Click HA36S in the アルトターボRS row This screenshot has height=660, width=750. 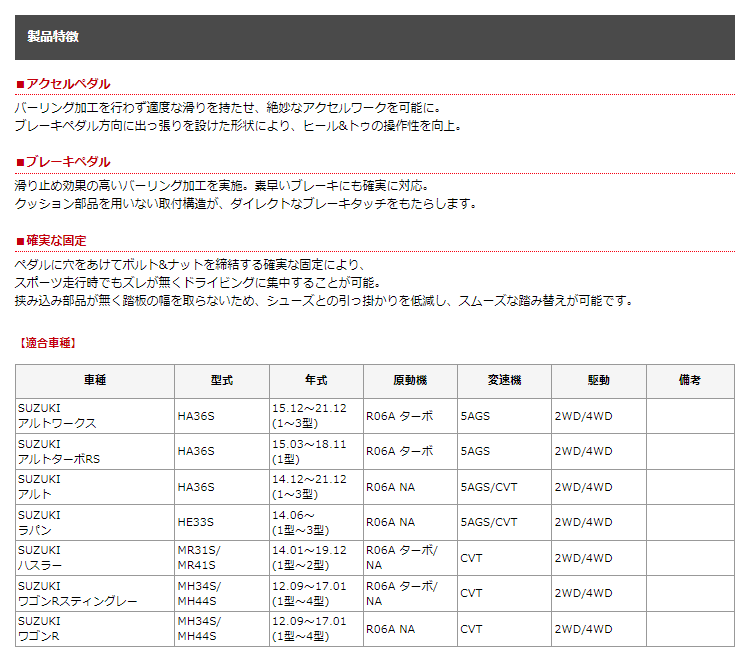coord(196,451)
